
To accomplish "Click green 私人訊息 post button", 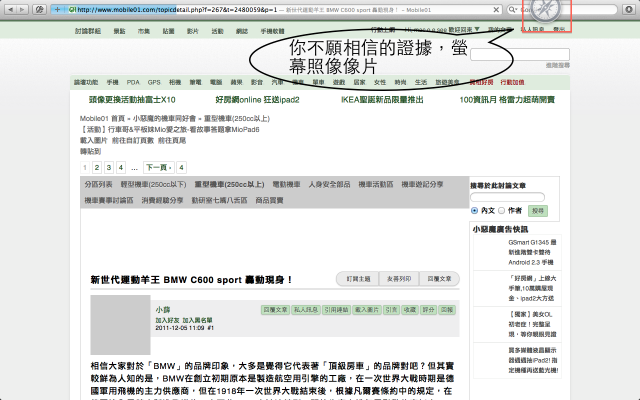I will coord(306,310).
